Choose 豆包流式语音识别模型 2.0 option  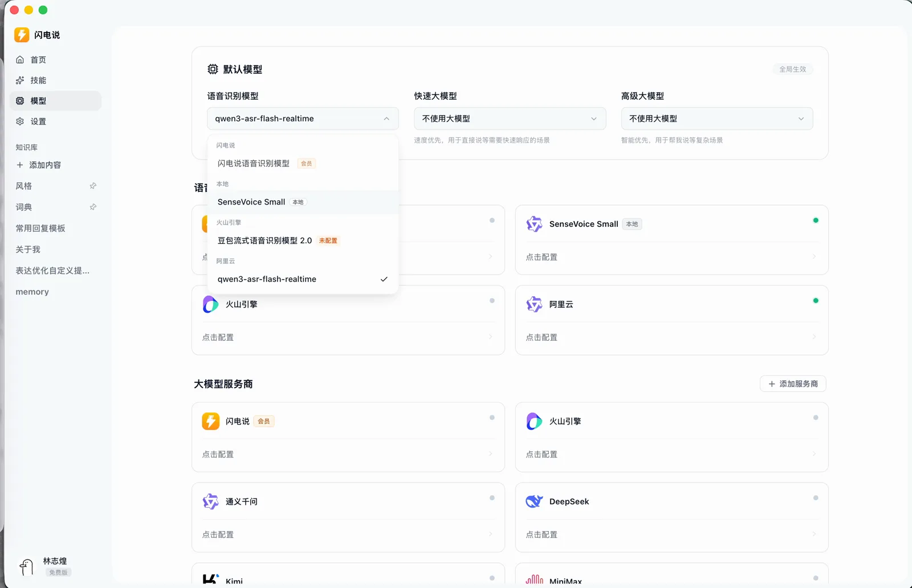303,240
